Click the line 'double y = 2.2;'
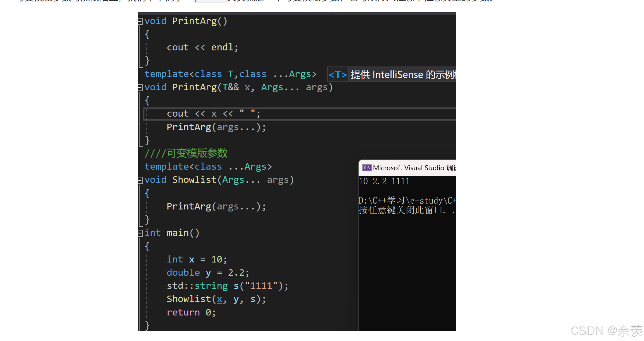Image resolution: width=644 pixels, height=341 pixels. (x=208, y=273)
